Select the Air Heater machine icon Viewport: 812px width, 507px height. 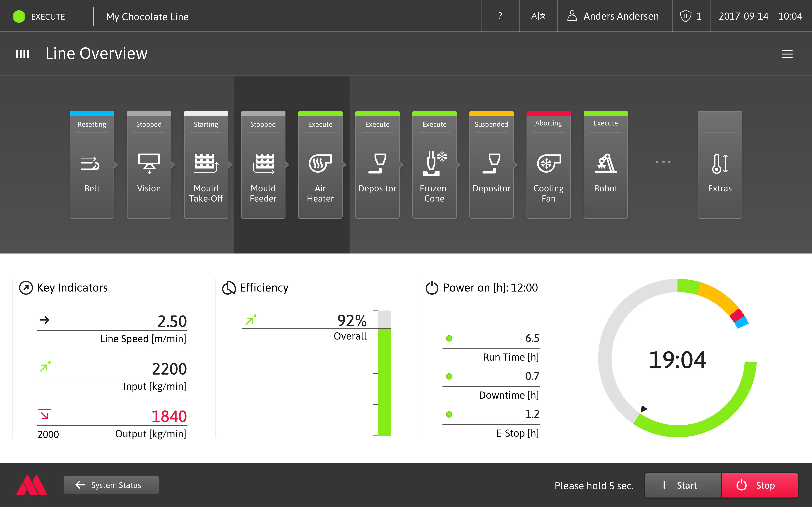coord(320,164)
